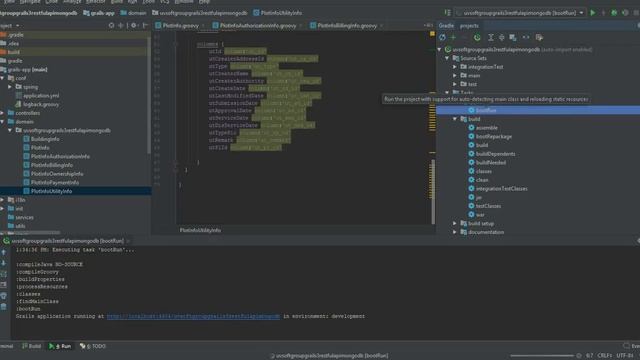This screenshot has width=640, height=360.
Task: Click the progress bar in status bar
Action: point(542,356)
